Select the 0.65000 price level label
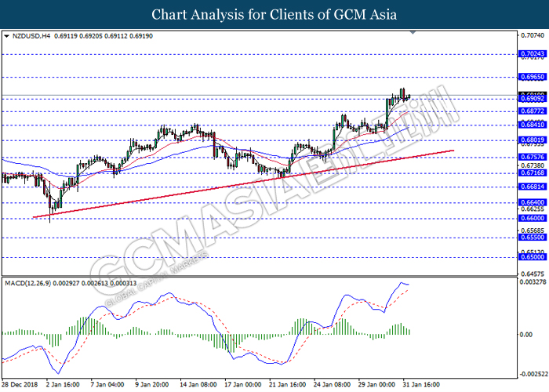 pos(533,257)
